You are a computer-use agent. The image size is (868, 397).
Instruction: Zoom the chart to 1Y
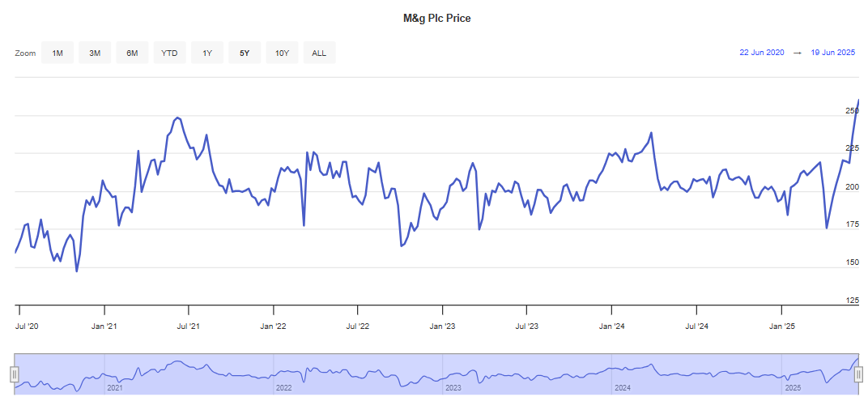(207, 53)
